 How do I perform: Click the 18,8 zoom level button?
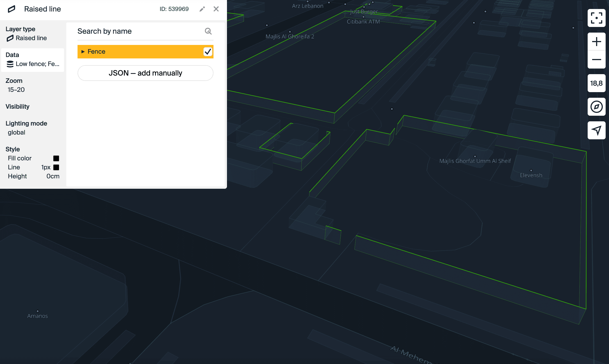(596, 83)
